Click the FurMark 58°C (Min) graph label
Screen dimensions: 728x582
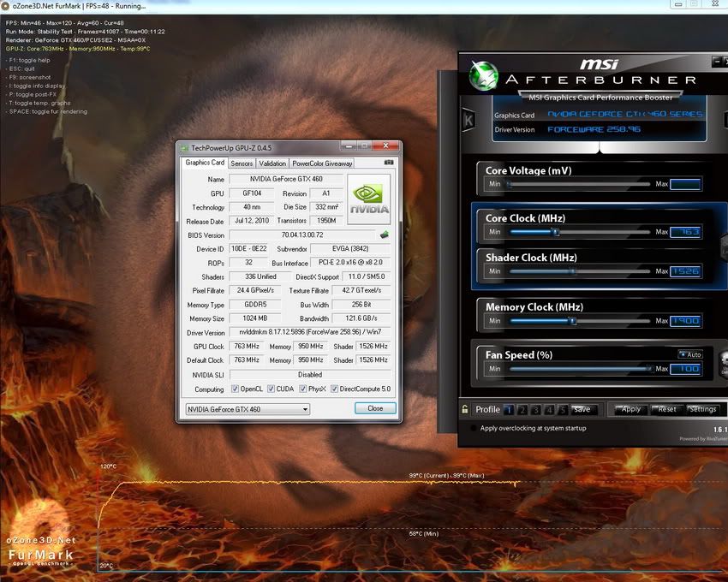pyautogui.click(x=424, y=533)
